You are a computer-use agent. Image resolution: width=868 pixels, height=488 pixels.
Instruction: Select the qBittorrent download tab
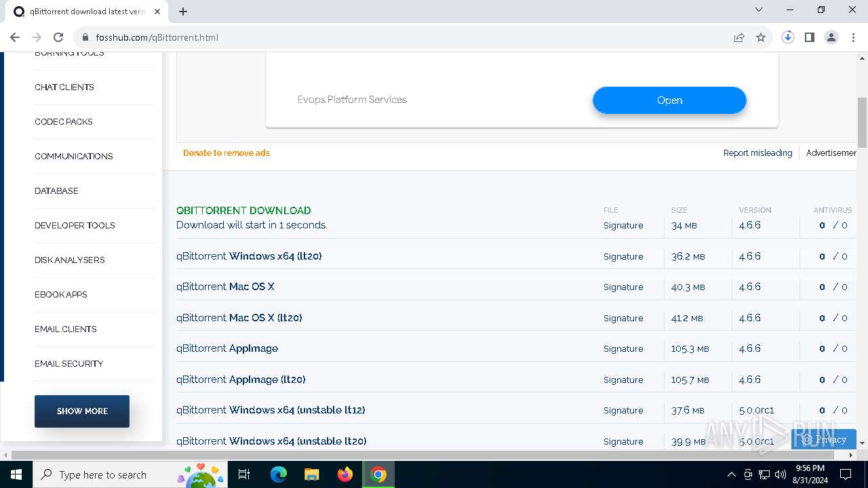(x=87, y=12)
